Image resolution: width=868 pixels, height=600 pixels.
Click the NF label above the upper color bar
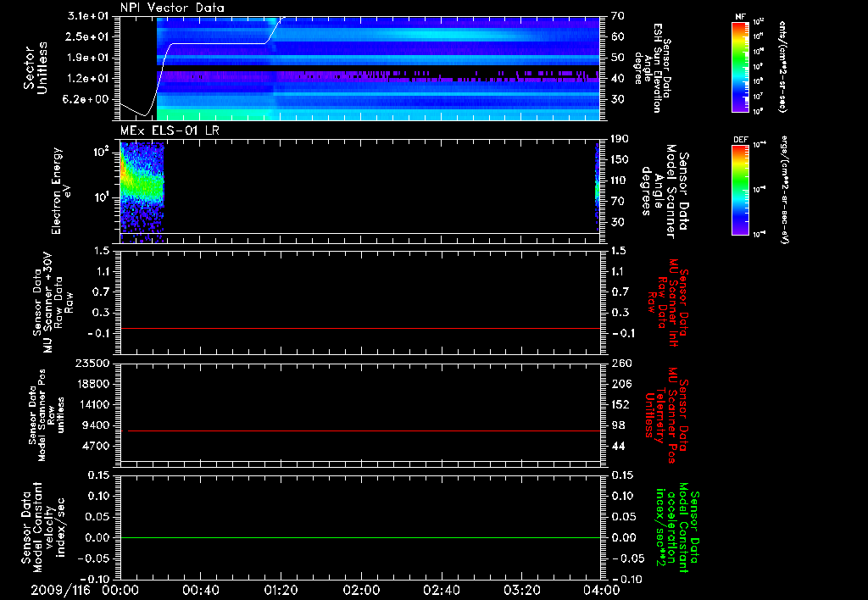tap(740, 17)
